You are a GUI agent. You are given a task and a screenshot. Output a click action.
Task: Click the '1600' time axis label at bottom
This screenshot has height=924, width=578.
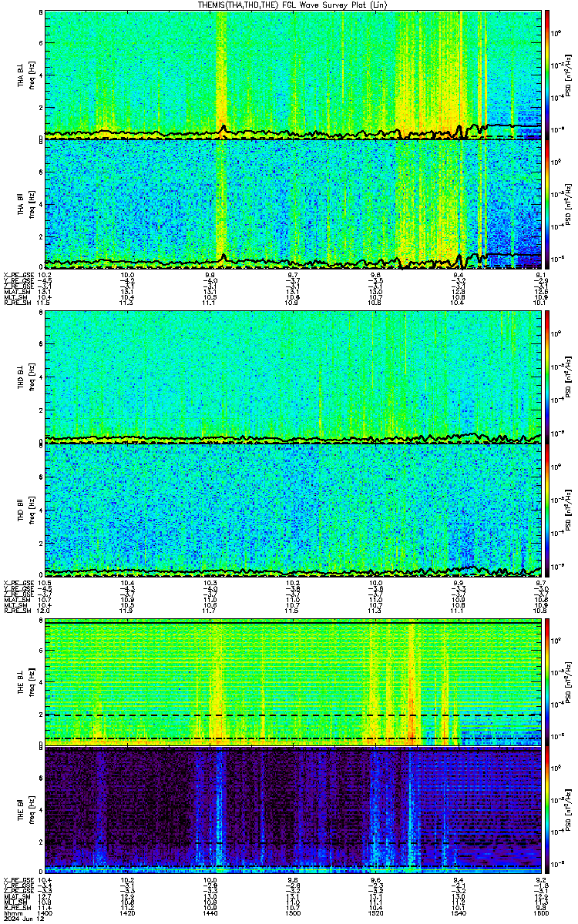point(541,913)
